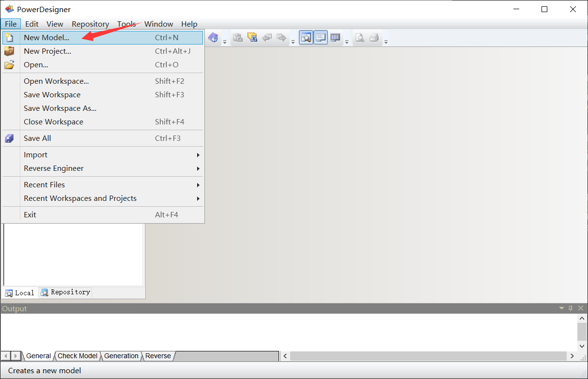Click the Print toolbar icon
588x379 pixels.
coord(374,38)
